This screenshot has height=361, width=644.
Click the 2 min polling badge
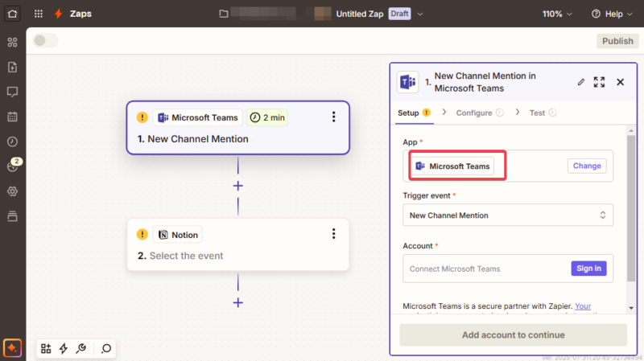point(267,117)
